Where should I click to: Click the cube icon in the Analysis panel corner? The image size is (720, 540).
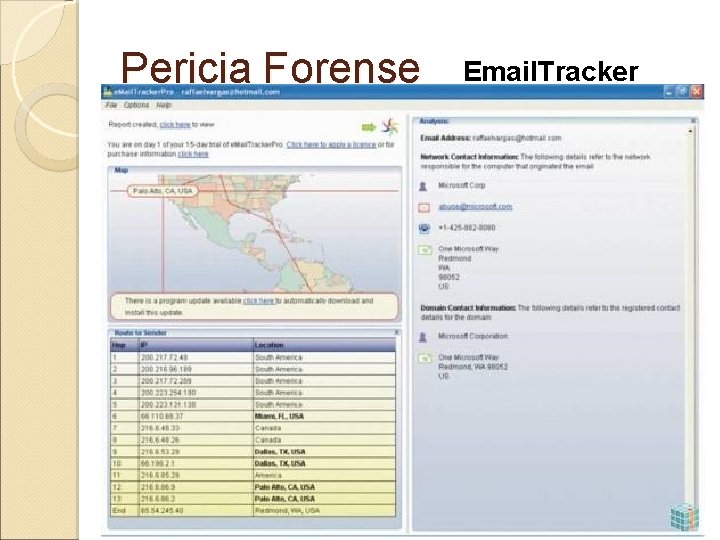[x=685, y=517]
